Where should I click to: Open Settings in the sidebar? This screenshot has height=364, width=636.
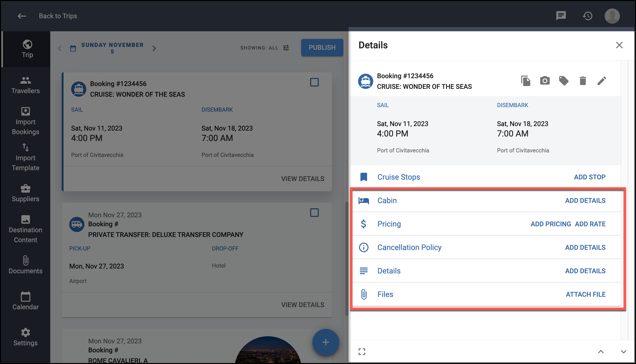[x=26, y=337]
